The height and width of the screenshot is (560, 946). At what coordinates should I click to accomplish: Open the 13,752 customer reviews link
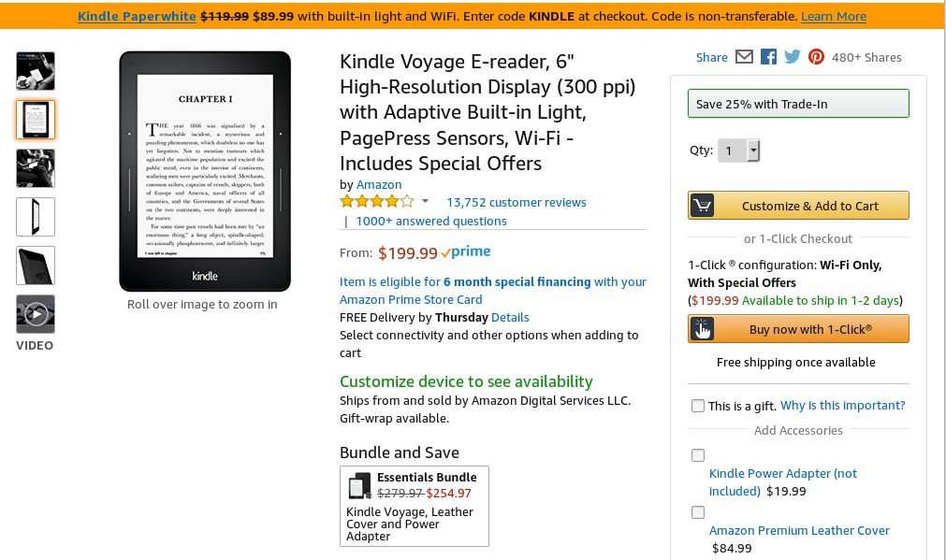point(517,202)
